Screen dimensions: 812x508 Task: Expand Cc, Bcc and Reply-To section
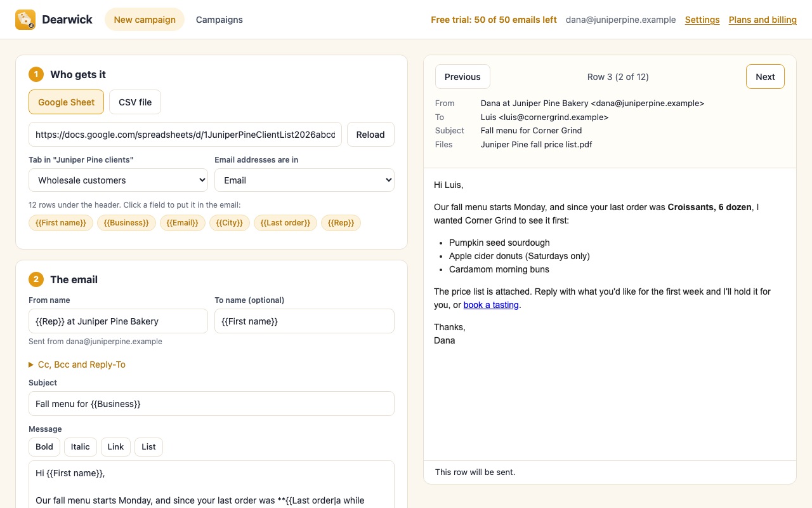pos(77,364)
